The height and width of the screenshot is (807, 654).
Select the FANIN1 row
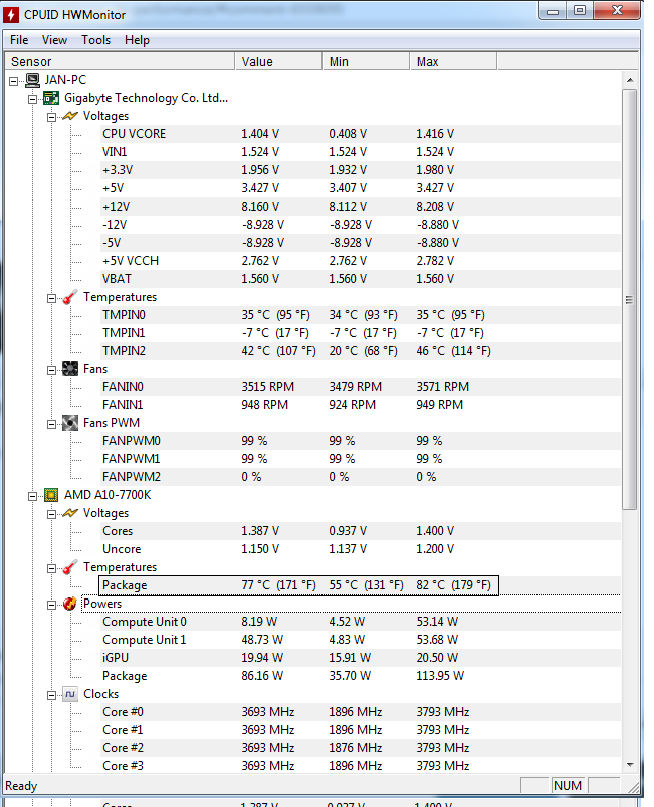361,405
